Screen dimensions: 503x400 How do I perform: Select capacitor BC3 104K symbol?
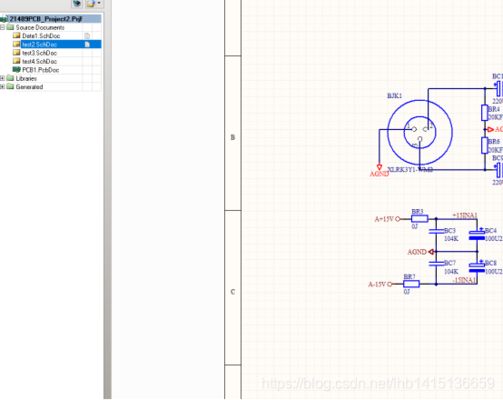[x=436, y=231]
